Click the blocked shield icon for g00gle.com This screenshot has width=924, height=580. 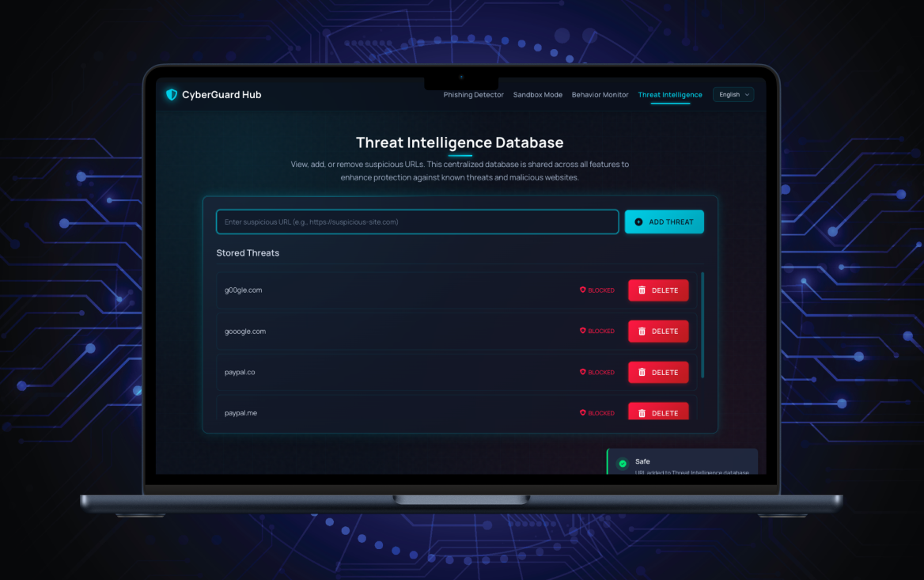point(583,290)
